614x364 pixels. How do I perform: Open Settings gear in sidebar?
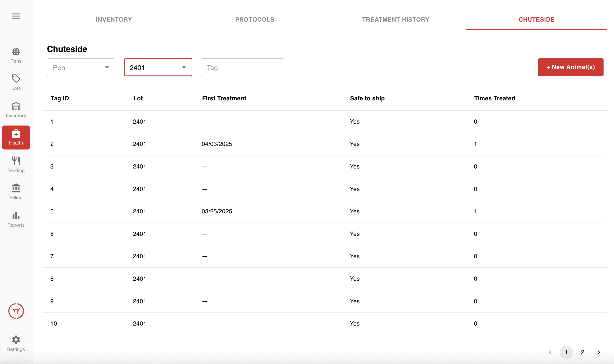(16, 343)
